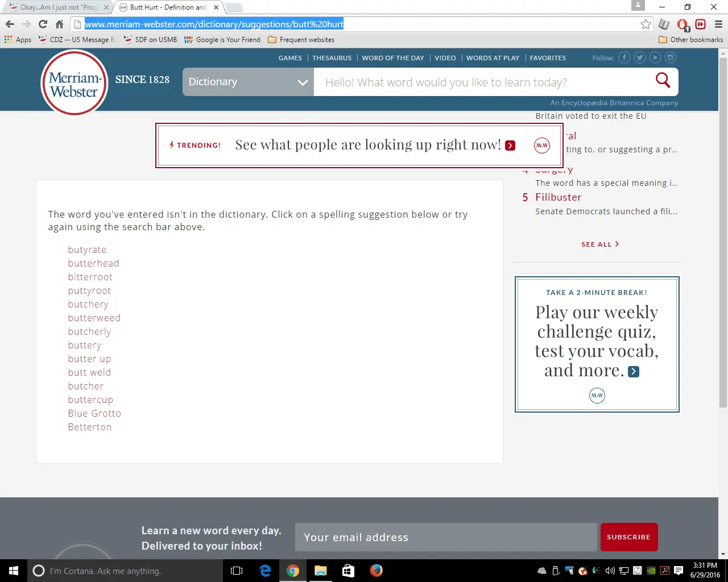Expand the Dictionary dropdown selector
728x582 pixels.
click(x=248, y=82)
